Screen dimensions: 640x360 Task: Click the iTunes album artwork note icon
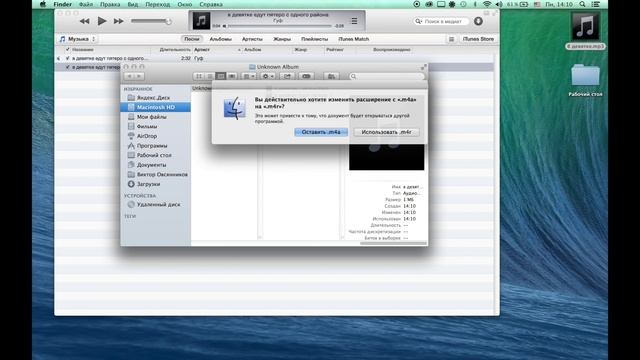[x=201, y=21]
